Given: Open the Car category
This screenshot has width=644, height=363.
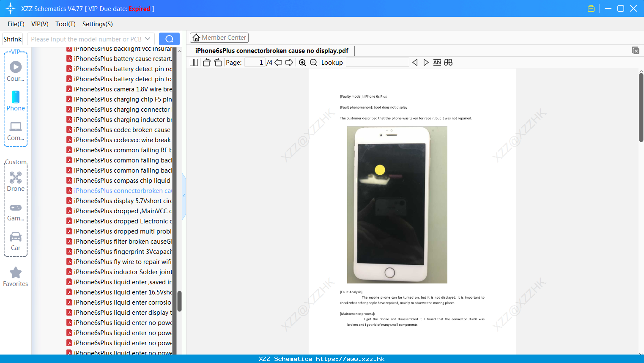Looking at the screenshot, I should [x=16, y=236].
